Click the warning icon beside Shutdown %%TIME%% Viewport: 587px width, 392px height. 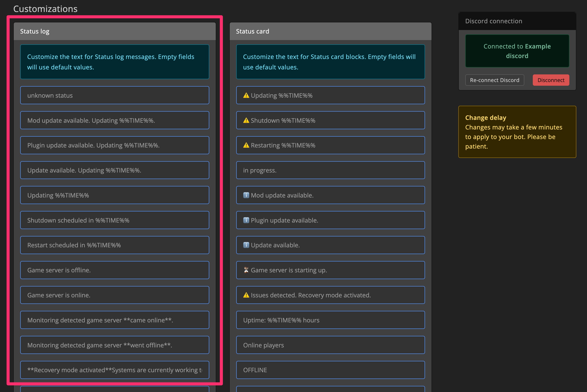tap(246, 120)
